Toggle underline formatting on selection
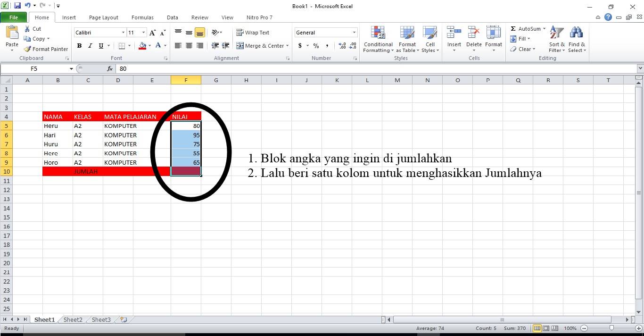The width and height of the screenshot is (644, 336). click(100, 46)
